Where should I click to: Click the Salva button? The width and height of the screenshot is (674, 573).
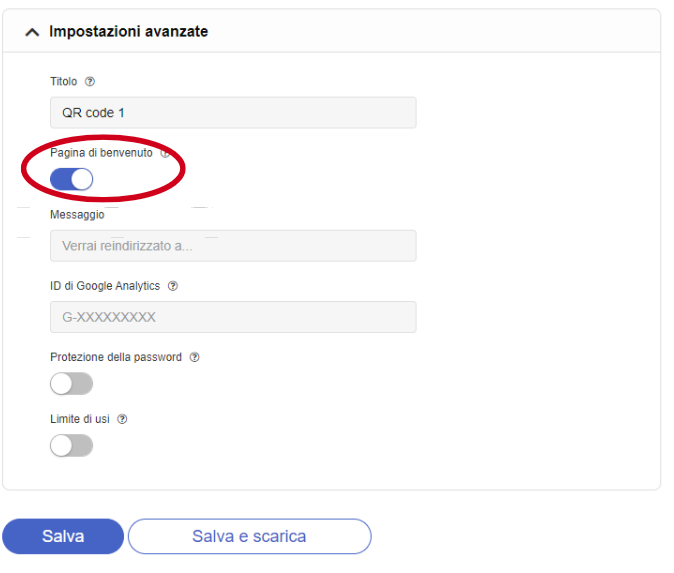(x=63, y=536)
